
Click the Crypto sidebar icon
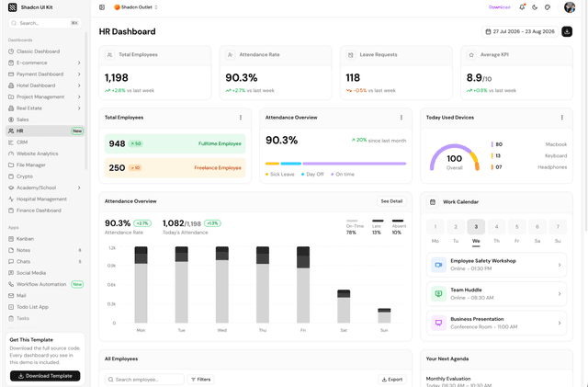(11, 176)
